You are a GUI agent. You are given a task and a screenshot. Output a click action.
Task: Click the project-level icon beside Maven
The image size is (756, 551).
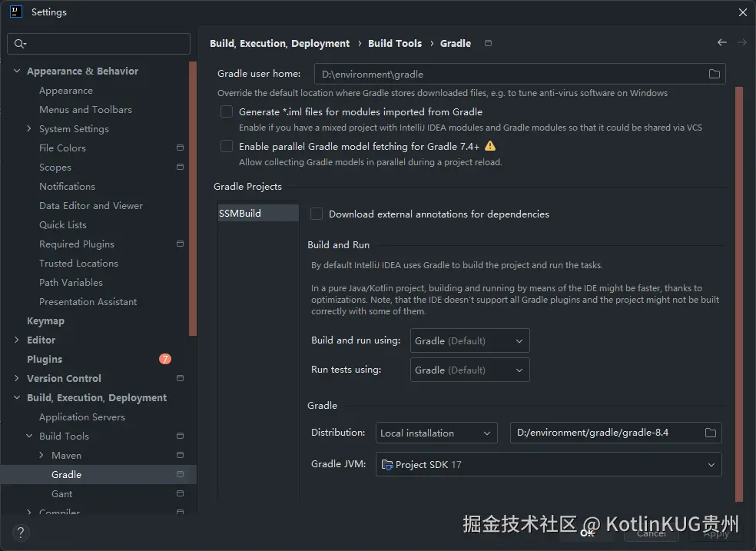181,455
